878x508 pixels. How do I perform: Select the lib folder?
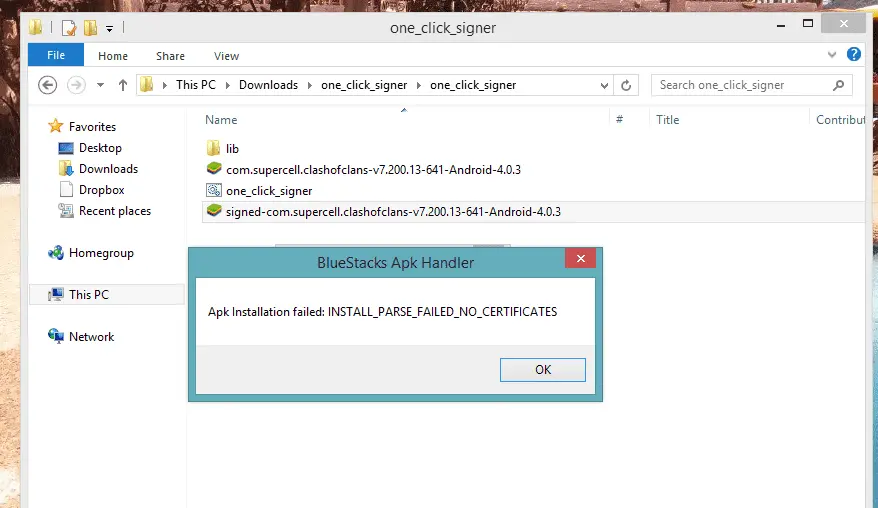232,149
